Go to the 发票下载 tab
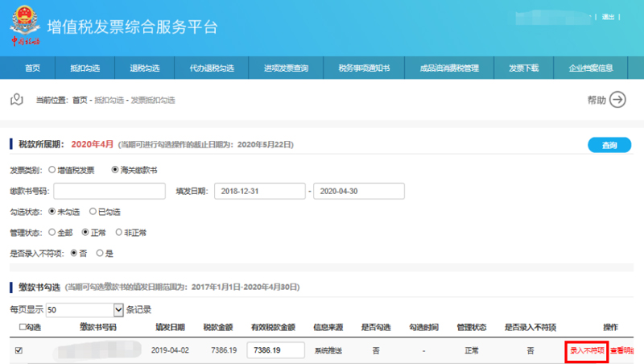Screen dimensions: 644x364 [523, 68]
